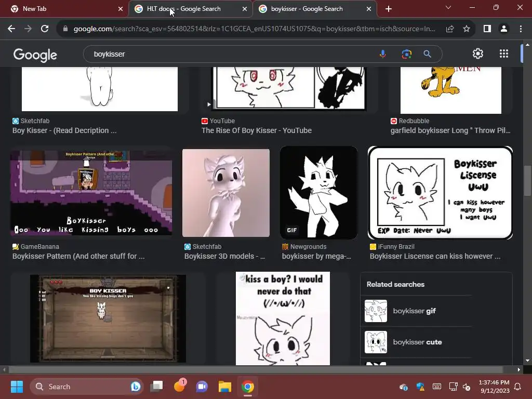Open the Sketchfab Boy Kisser result link

tap(64, 130)
